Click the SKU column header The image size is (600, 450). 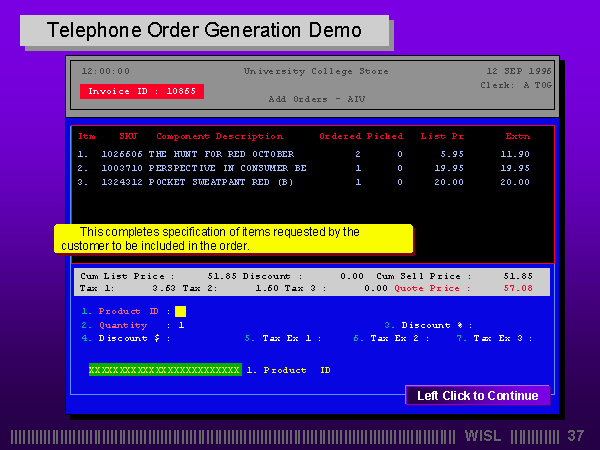coord(128,136)
